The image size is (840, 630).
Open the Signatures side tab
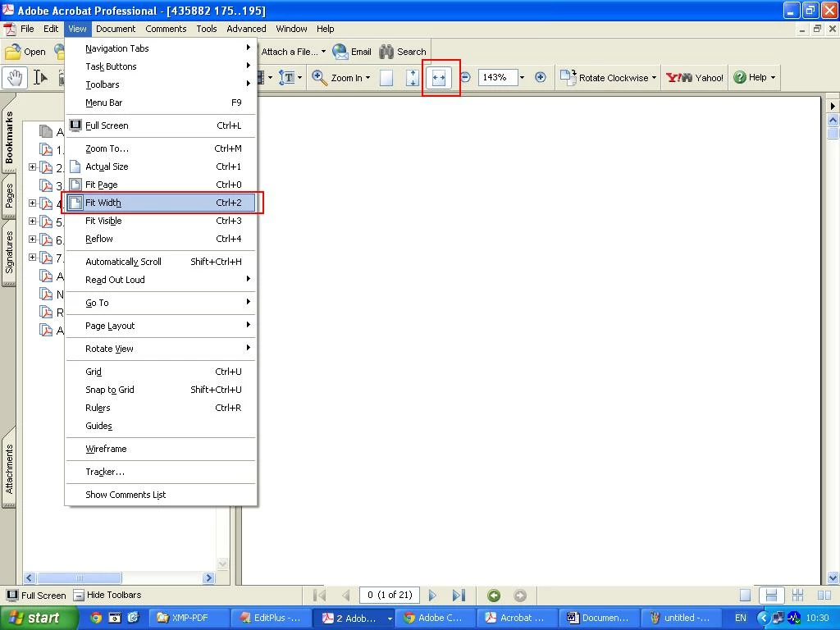(x=8, y=252)
